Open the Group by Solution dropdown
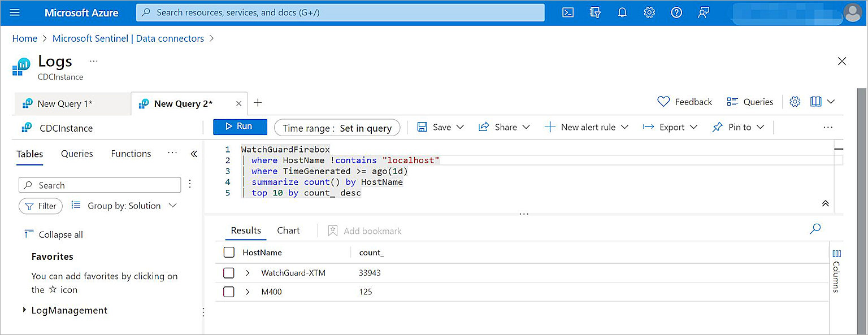This screenshot has width=868, height=335. [123, 206]
